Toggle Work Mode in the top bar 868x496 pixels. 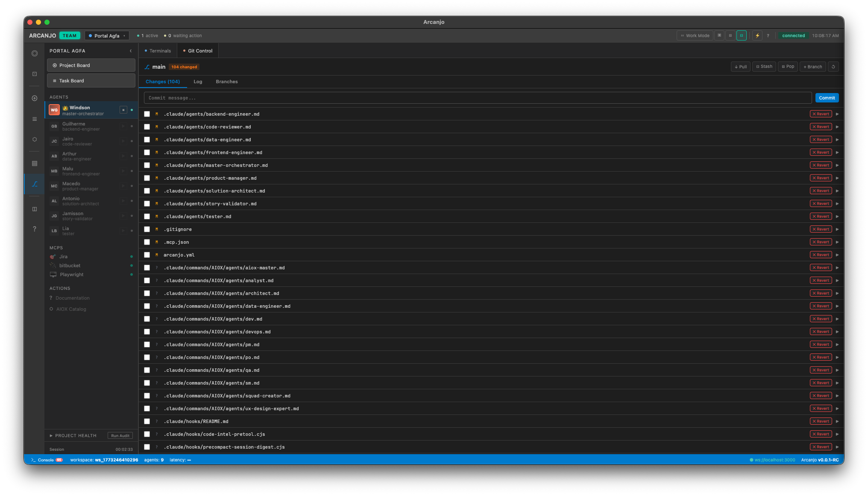tap(695, 35)
